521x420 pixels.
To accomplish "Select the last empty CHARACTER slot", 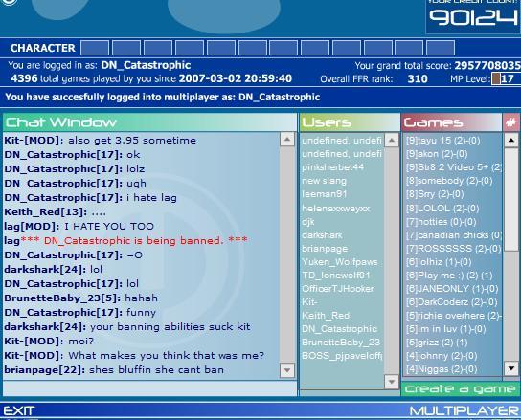I will [x=441, y=48].
